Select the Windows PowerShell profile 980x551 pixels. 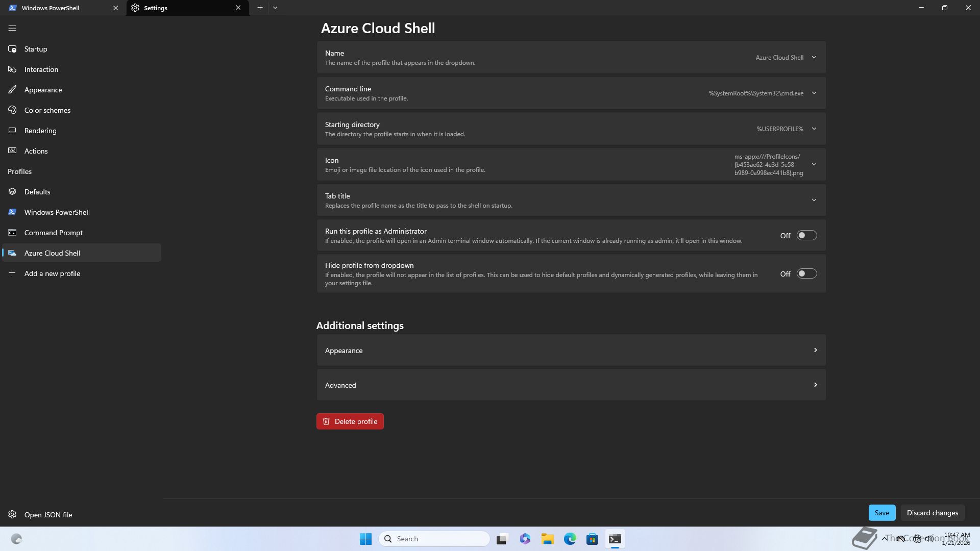coord(57,212)
